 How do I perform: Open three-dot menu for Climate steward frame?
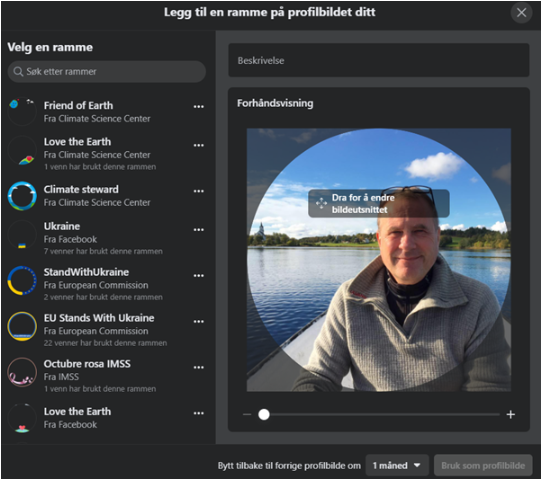198,191
